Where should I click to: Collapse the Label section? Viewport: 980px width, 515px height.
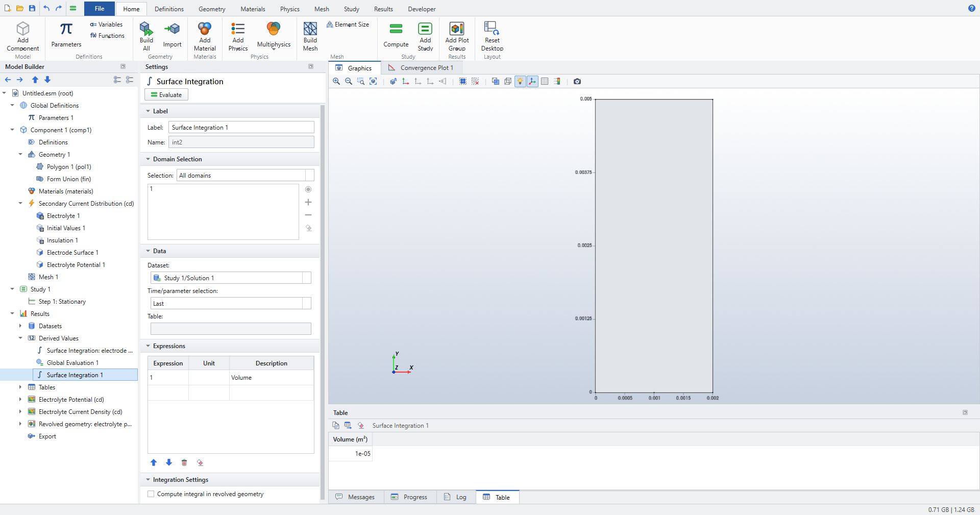pyautogui.click(x=148, y=111)
